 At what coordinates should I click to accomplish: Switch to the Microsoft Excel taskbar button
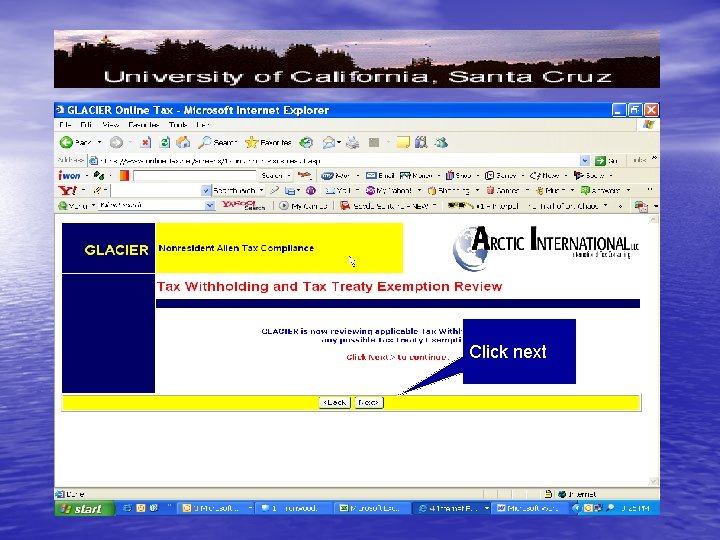tap(371, 508)
